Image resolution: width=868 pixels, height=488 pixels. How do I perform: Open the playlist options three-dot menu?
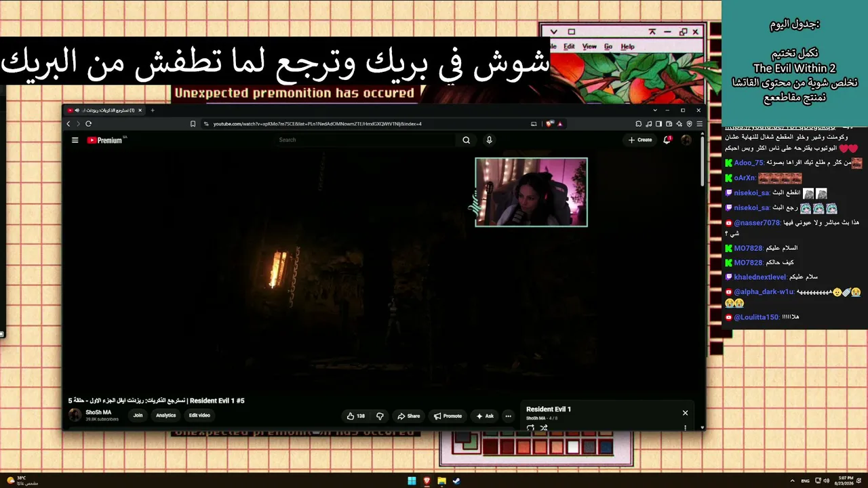coord(685,428)
